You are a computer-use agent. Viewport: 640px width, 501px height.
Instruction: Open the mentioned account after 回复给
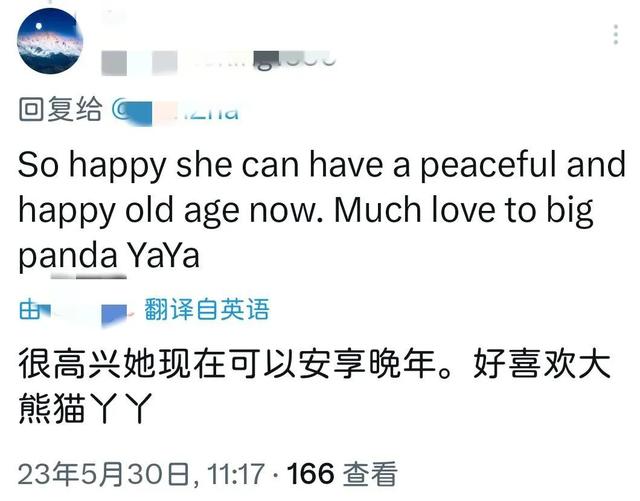(176, 111)
